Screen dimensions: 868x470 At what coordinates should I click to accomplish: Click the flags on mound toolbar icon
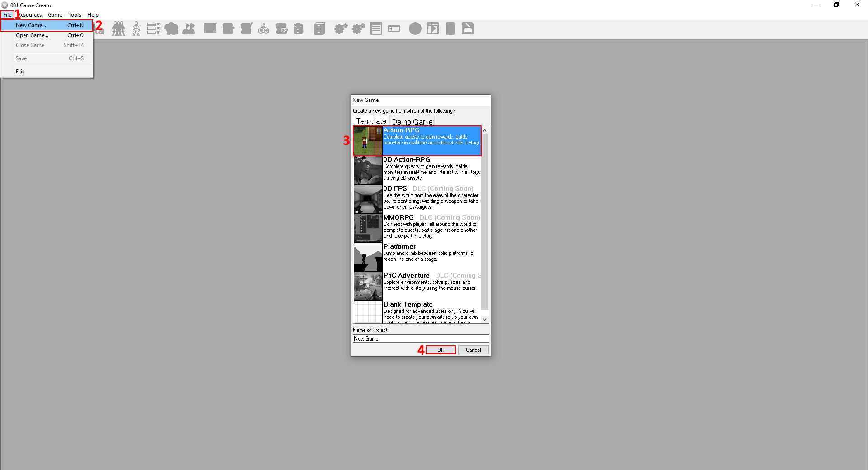click(x=189, y=29)
